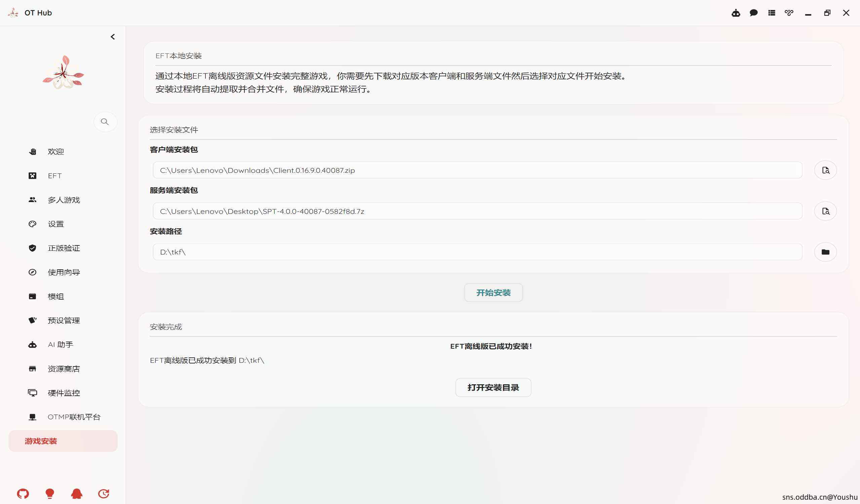Open the AI 助手 page
The height and width of the screenshot is (504, 860).
[61, 345]
